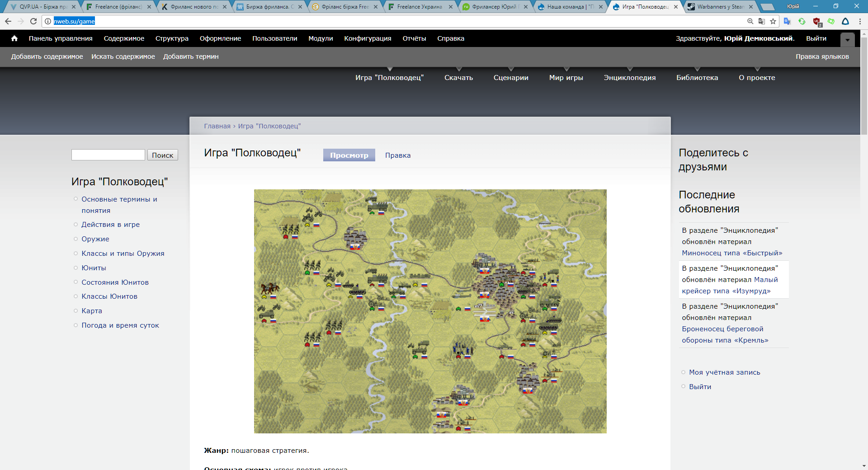The height and width of the screenshot is (470, 868).
Task: Select the Просмотр page tab
Action: pos(349,155)
